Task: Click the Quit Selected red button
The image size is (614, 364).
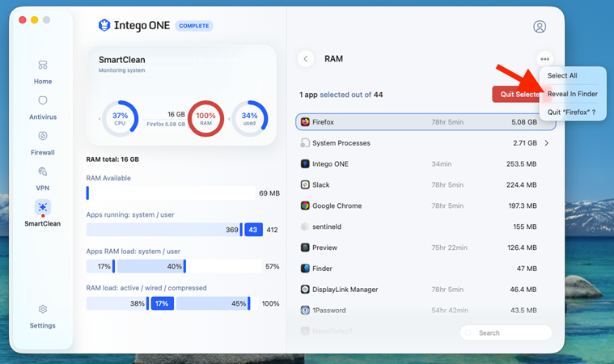Action: point(516,95)
